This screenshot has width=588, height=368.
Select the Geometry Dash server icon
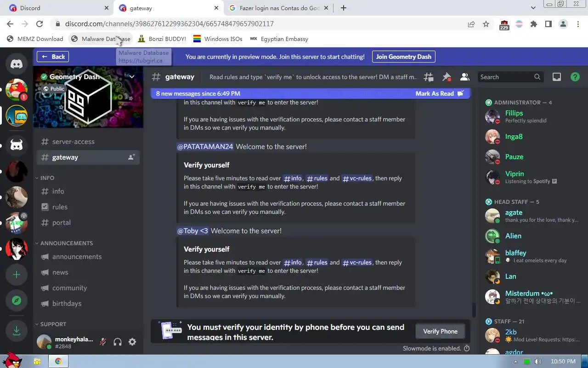coord(17,115)
